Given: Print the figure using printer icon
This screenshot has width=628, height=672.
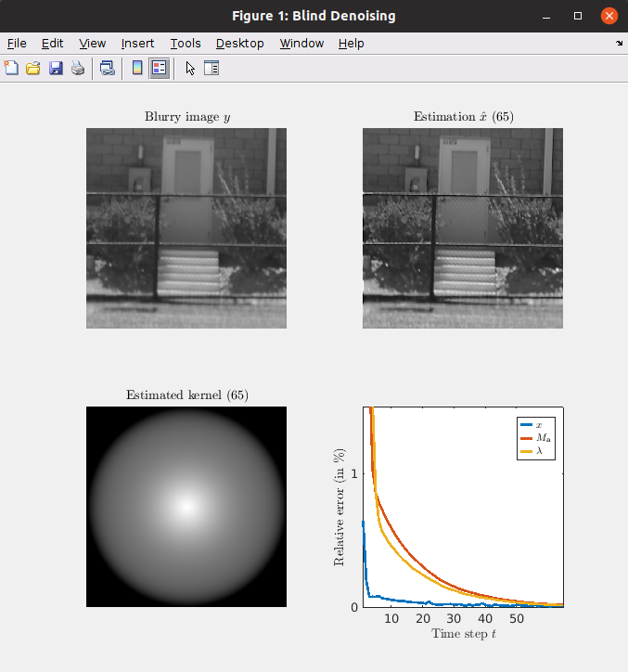Looking at the screenshot, I should [78, 68].
